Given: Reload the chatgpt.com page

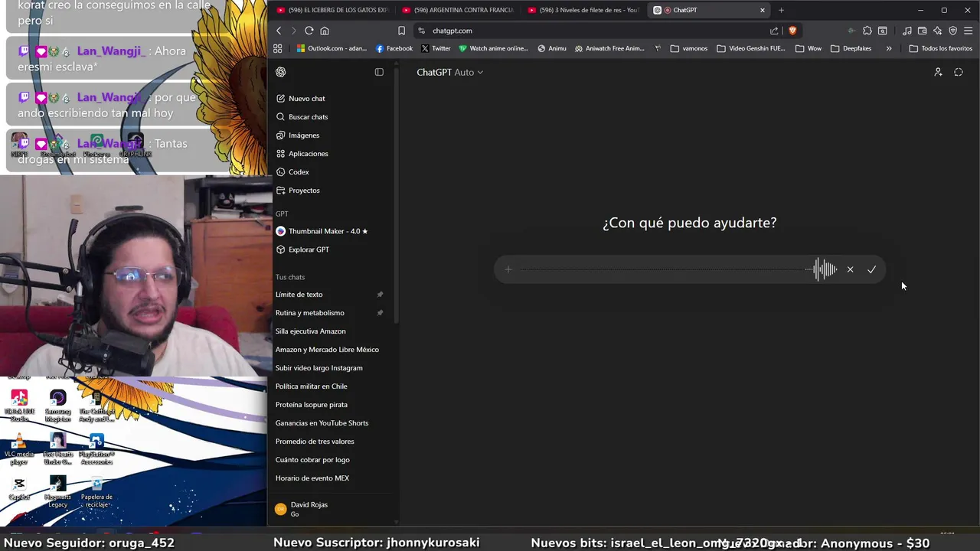Looking at the screenshot, I should coord(309,31).
